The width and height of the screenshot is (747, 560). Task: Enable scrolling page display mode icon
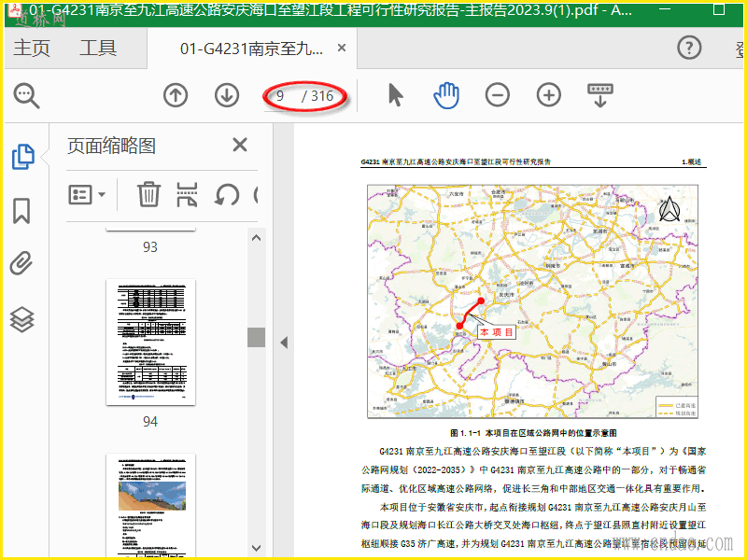tap(600, 95)
